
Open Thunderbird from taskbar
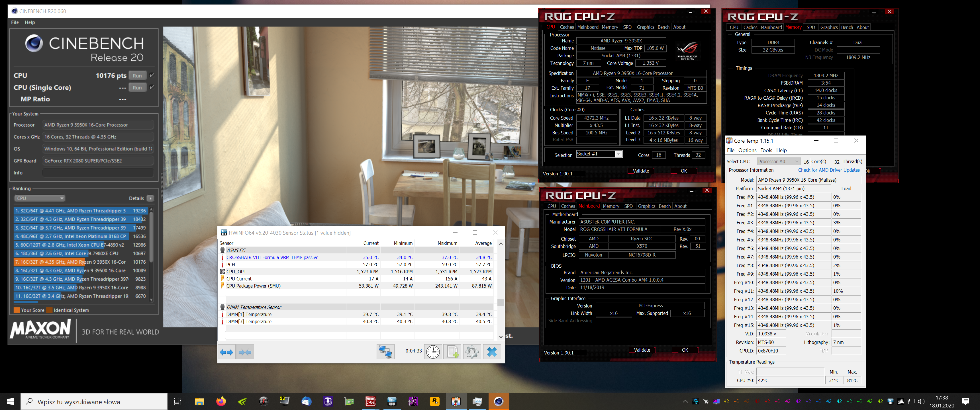click(x=306, y=401)
